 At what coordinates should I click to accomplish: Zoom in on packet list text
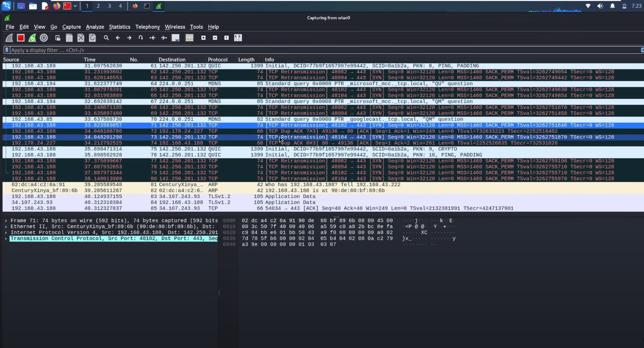(203, 38)
